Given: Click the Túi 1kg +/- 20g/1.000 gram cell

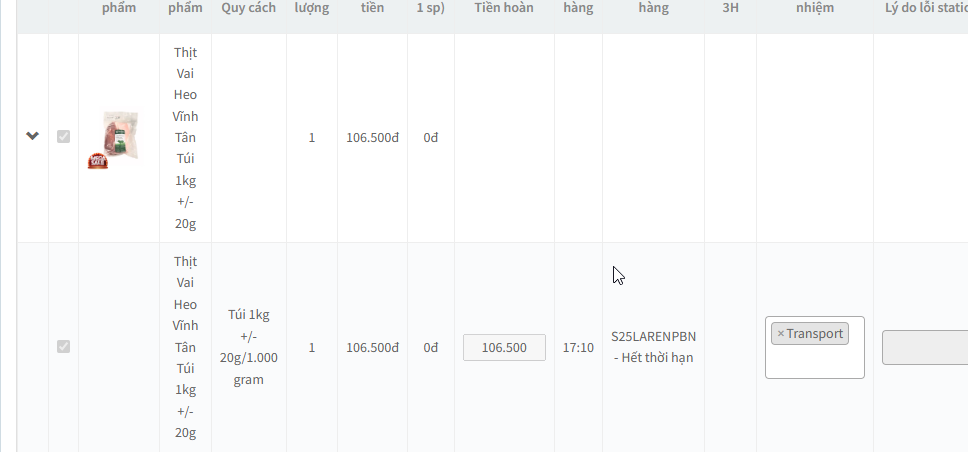Looking at the screenshot, I should pyautogui.click(x=249, y=347).
